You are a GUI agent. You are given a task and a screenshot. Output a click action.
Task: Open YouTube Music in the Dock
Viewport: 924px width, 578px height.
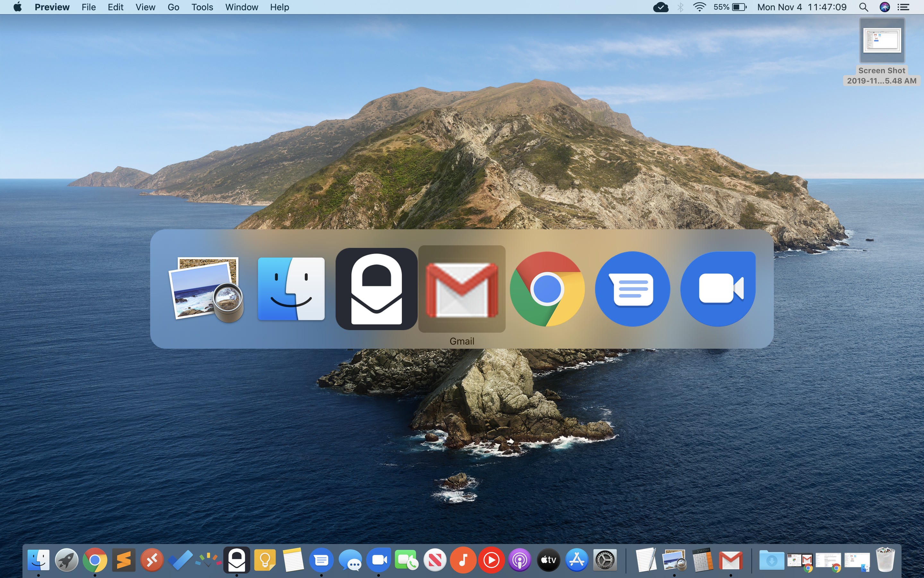pos(492,560)
